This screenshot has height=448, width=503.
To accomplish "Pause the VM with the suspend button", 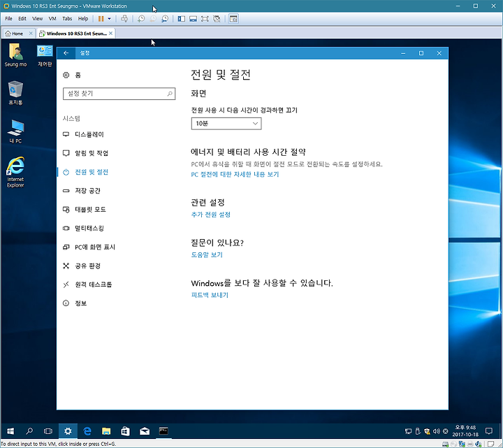I will pos(101,19).
